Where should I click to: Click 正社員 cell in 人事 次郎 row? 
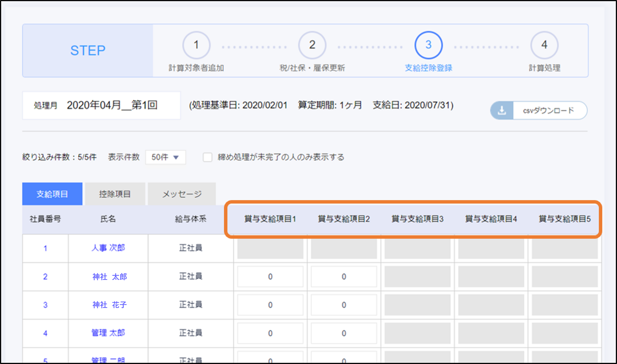190,248
